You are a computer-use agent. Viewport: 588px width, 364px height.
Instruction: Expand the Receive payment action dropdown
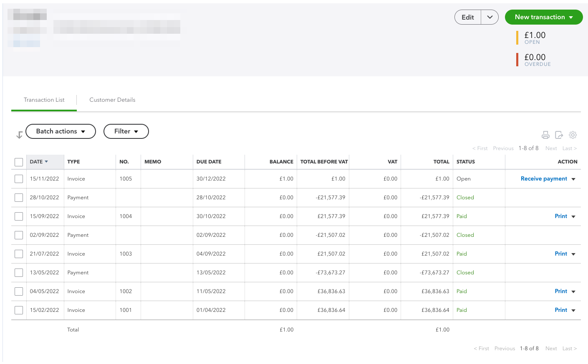tap(574, 178)
